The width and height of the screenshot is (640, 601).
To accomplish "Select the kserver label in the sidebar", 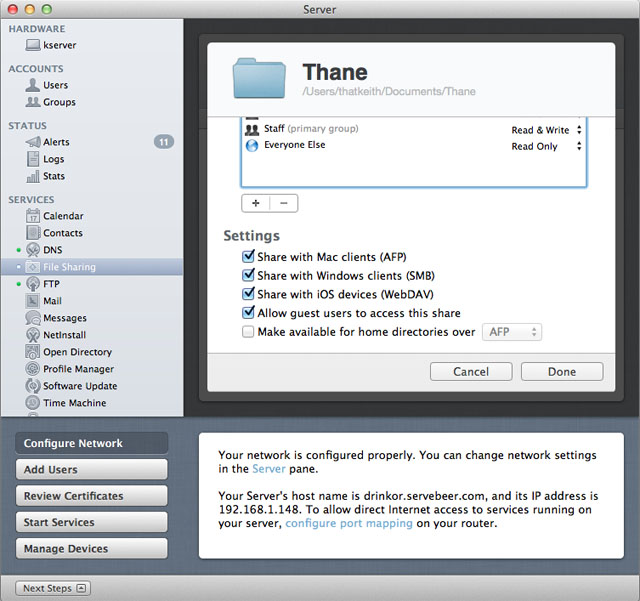I will point(60,45).
